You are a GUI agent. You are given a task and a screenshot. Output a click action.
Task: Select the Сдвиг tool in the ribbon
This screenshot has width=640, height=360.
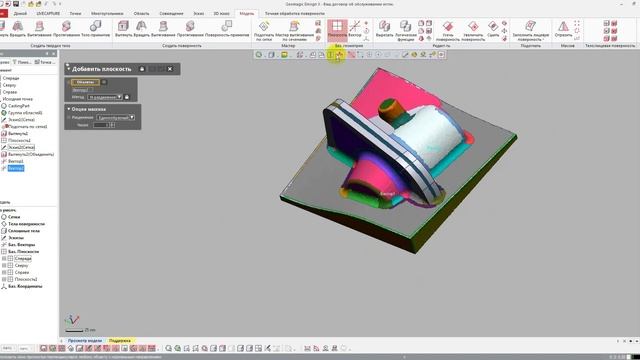coord(493,29)
